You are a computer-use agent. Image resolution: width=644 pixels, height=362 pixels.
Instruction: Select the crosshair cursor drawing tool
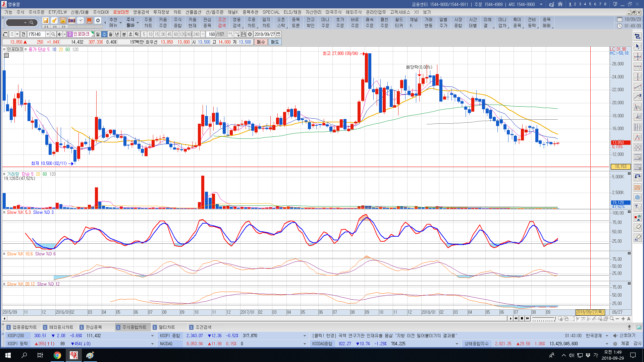click(637, 57)
